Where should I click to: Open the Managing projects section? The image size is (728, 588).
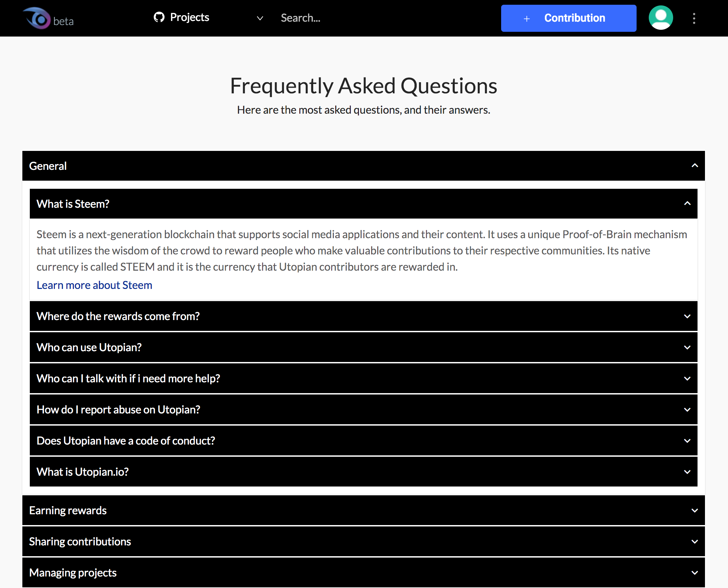point(363,573)
